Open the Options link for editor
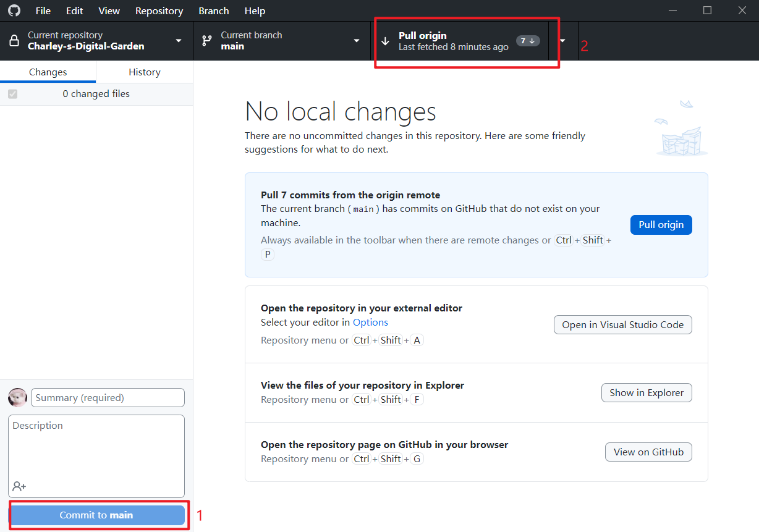 click(x=370, y=322)
